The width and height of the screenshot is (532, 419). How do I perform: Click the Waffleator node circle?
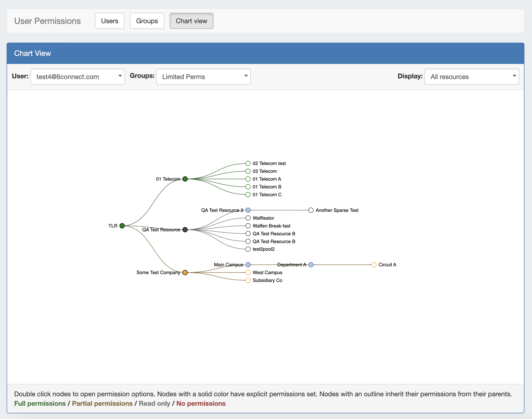click(x=248, y=218)
